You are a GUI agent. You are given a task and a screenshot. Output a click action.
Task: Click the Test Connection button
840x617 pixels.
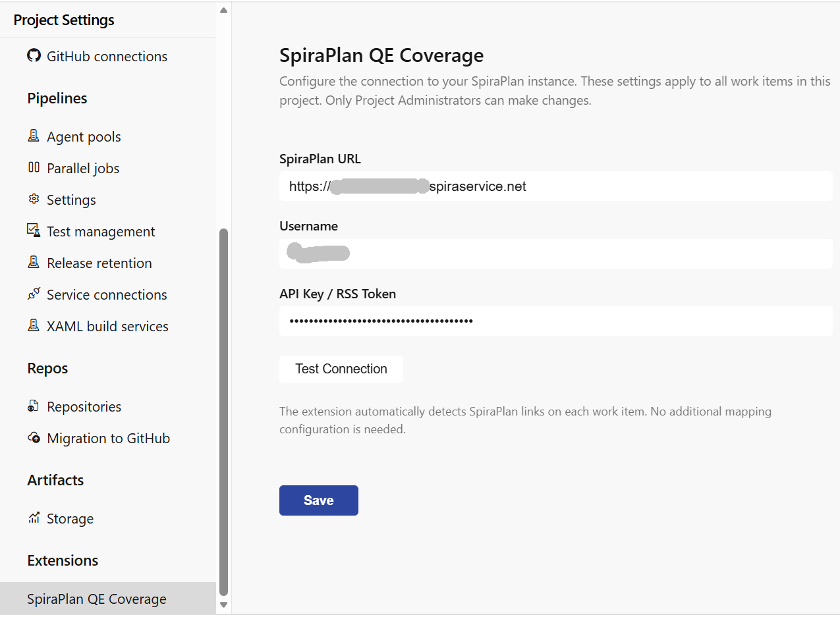pos(341,369)
